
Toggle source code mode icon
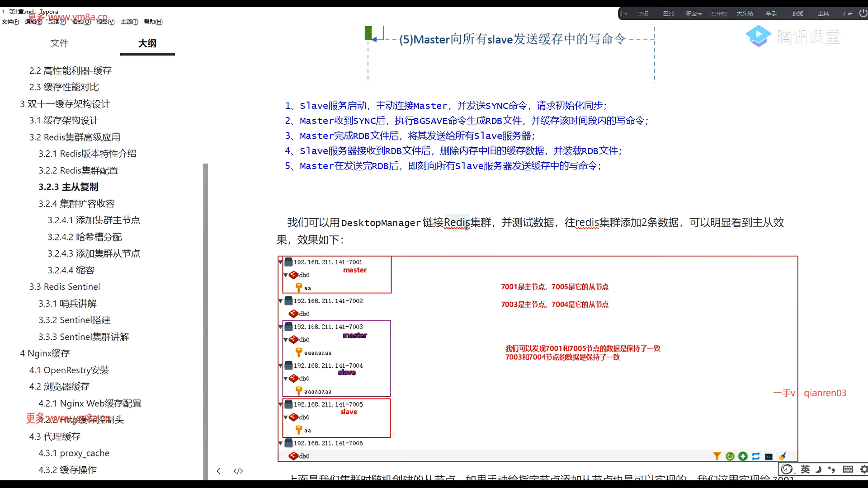click(238, 471)
